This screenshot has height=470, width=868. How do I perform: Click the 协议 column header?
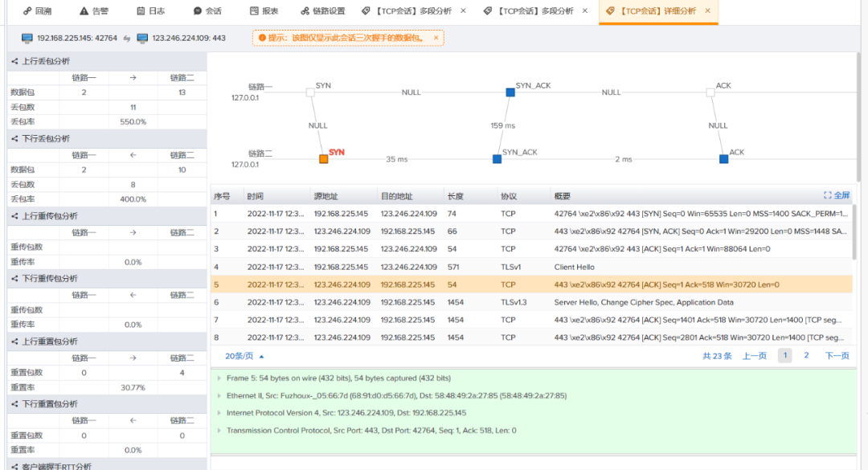click(509, 197)
